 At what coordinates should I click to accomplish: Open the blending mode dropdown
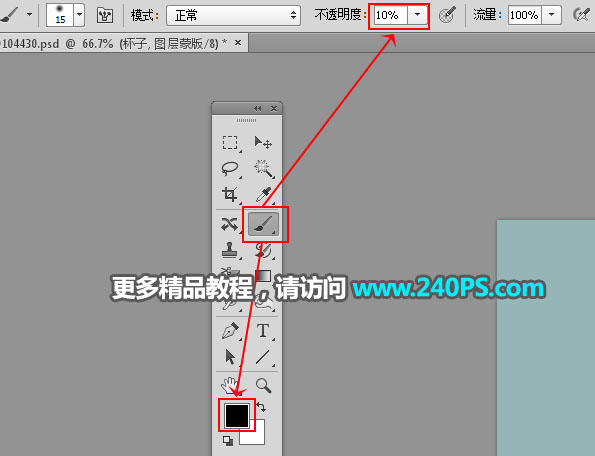[x=233, y=15]
